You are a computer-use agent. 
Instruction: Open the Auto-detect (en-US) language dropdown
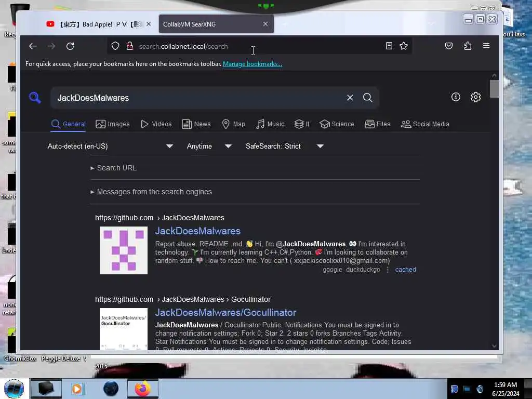click(x=110, y=146)
